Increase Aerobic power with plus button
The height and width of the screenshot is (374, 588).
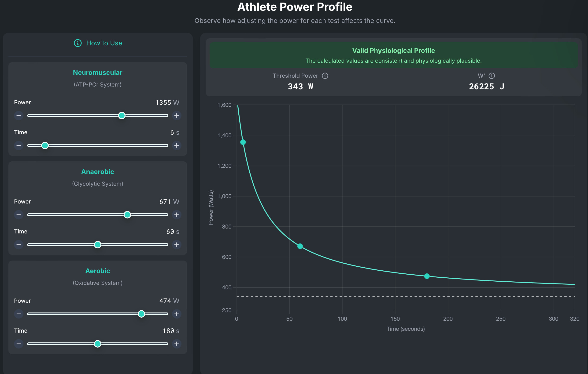[x=177, y=314]
